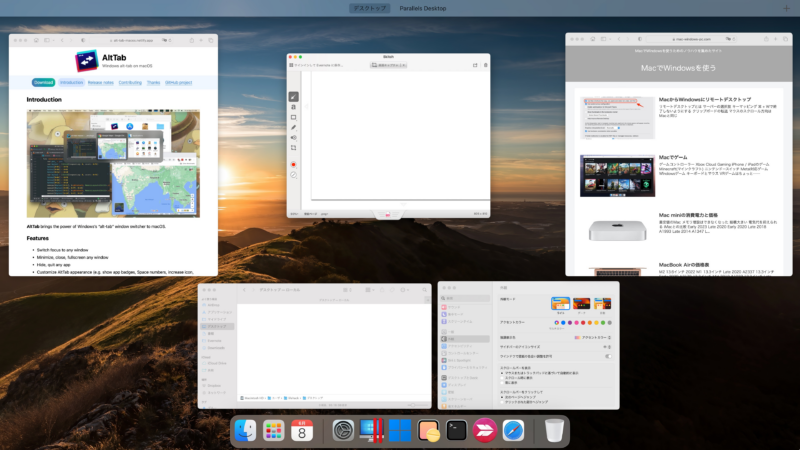The height and width of the screenshot is (450, 800).
Task: Switch to the Parallels Desktop space
Action: coord(422,8)
